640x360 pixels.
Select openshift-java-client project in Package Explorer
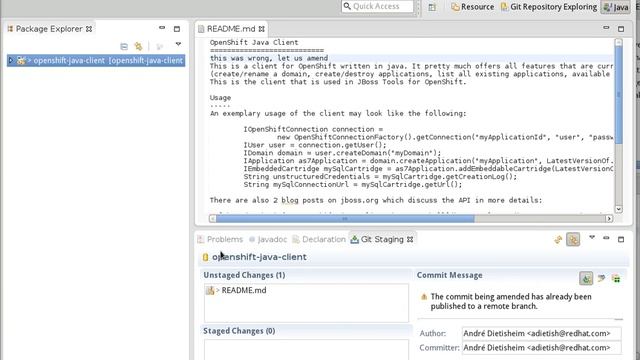(x=96, y=60)
